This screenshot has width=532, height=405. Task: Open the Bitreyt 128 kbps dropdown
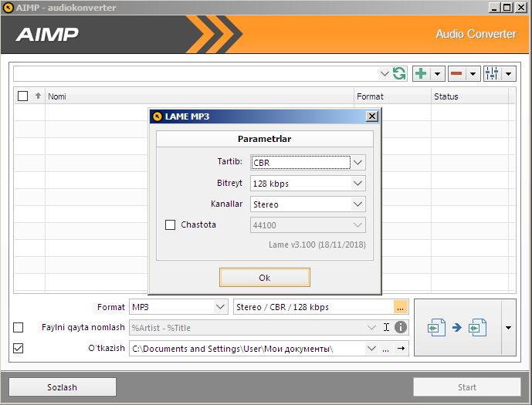(357, 184)
